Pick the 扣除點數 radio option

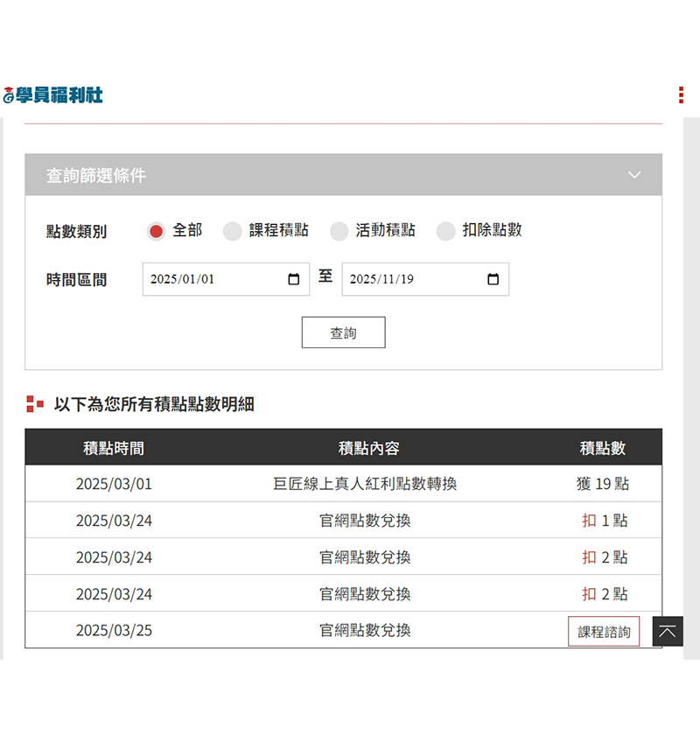pyautogui.click(x=445, y=231)
